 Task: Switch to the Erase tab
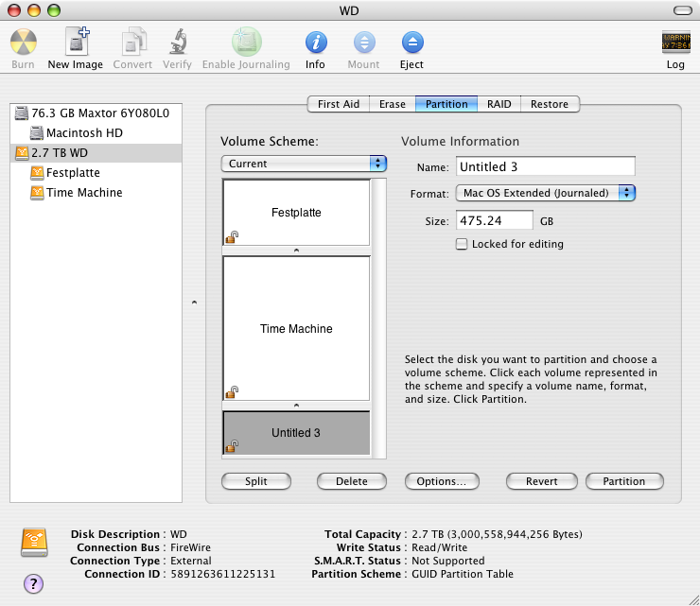point(393,104)
